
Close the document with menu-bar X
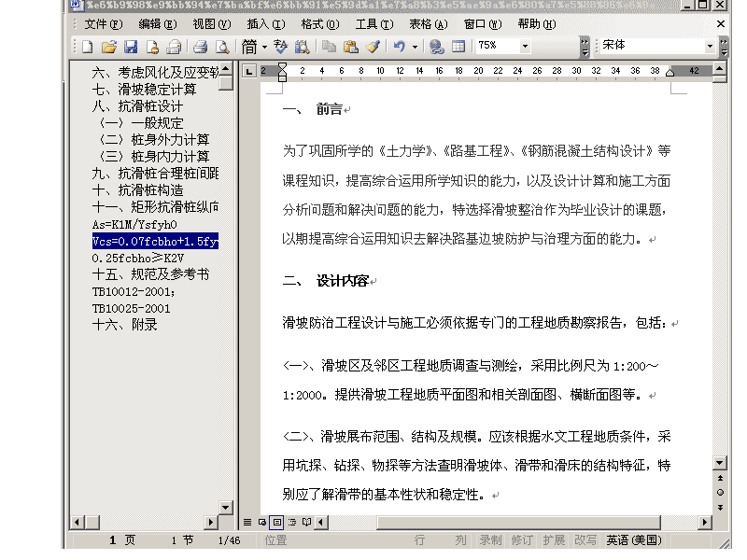(720, 24)
